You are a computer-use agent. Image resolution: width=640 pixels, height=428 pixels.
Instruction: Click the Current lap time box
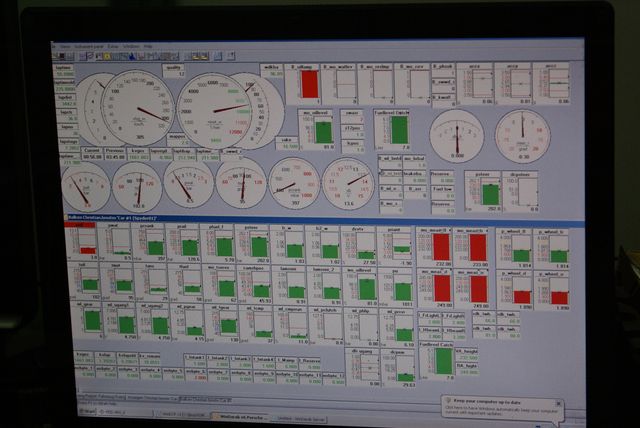point(92,154)
